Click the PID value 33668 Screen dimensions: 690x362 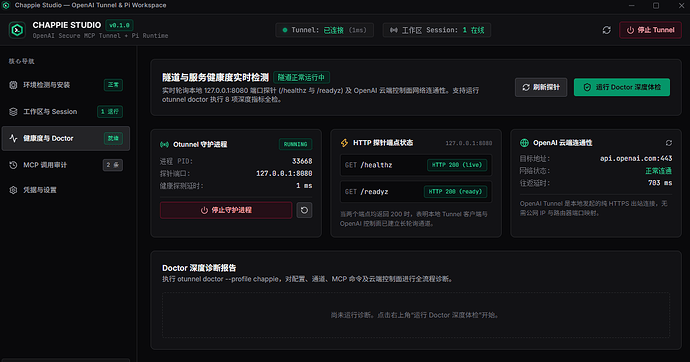pyautogui.click(x=302, y=161)
